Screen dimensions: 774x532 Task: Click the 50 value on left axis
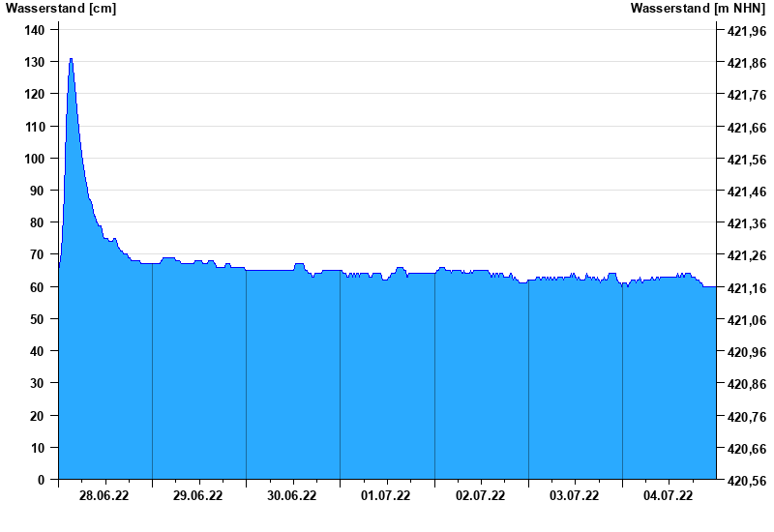pyautogui.click(x=38, y=319)
